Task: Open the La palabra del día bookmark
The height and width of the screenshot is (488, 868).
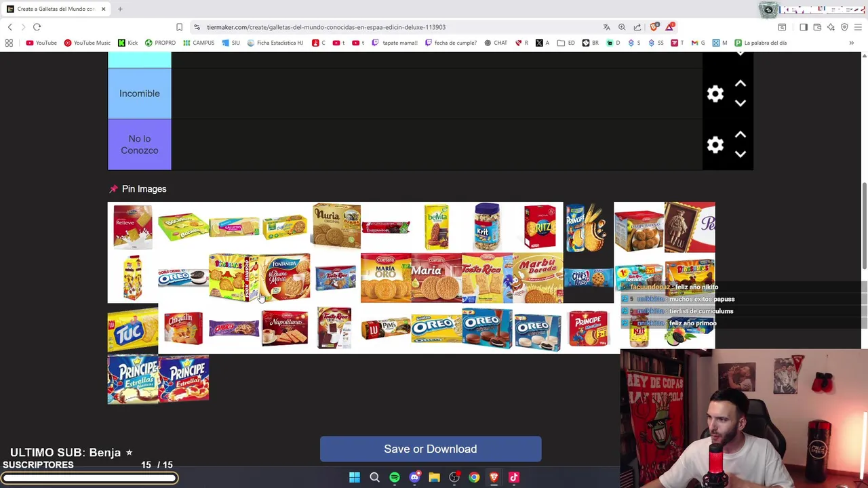Action: 760,43
